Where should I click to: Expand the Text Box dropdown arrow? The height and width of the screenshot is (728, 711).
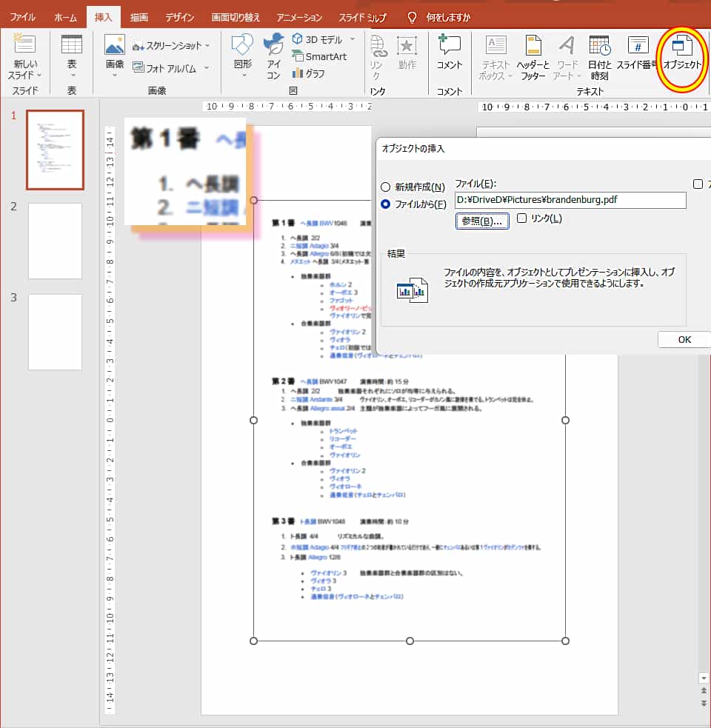pos(510,76)
